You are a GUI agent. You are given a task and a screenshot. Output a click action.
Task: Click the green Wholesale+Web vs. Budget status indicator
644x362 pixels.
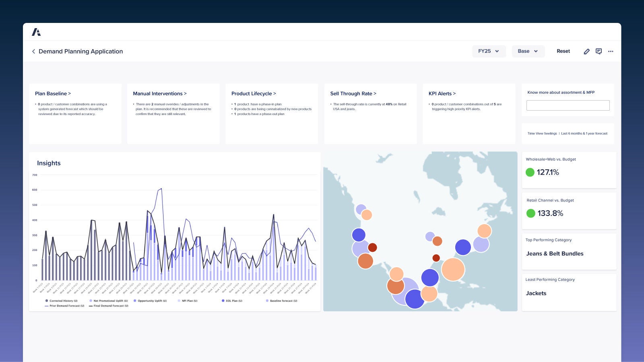click(x=530, y=173)
